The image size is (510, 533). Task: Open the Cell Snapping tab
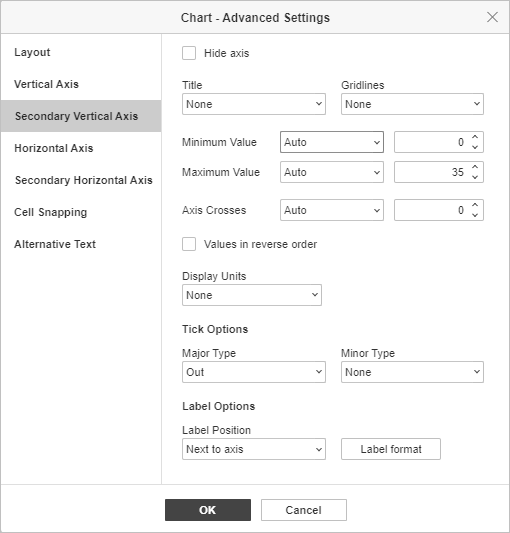pyautogui.click(x=81, y=212)
